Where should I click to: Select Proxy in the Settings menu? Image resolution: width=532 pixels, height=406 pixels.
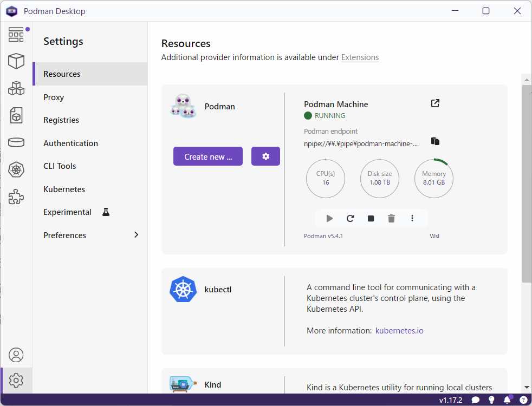click(54, 97)
